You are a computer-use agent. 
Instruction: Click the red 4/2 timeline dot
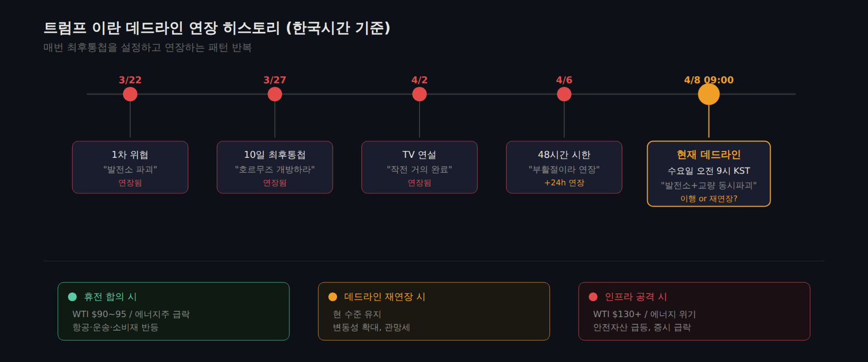[420, 94]
